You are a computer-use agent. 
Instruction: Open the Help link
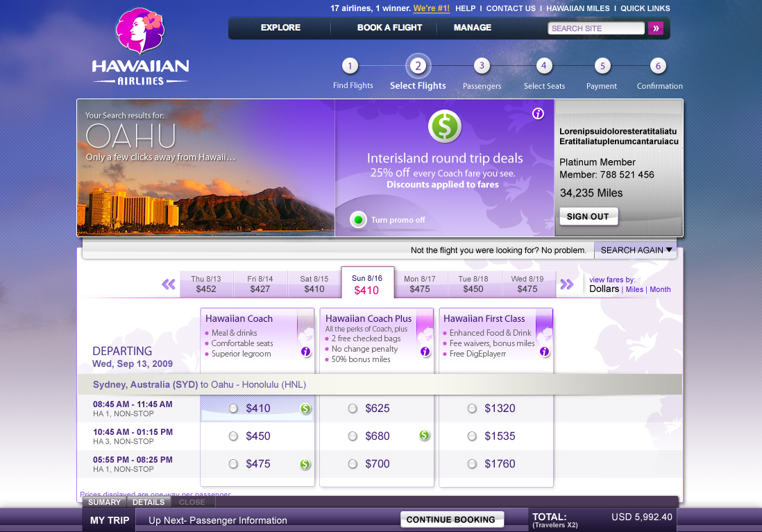(466, 8)
